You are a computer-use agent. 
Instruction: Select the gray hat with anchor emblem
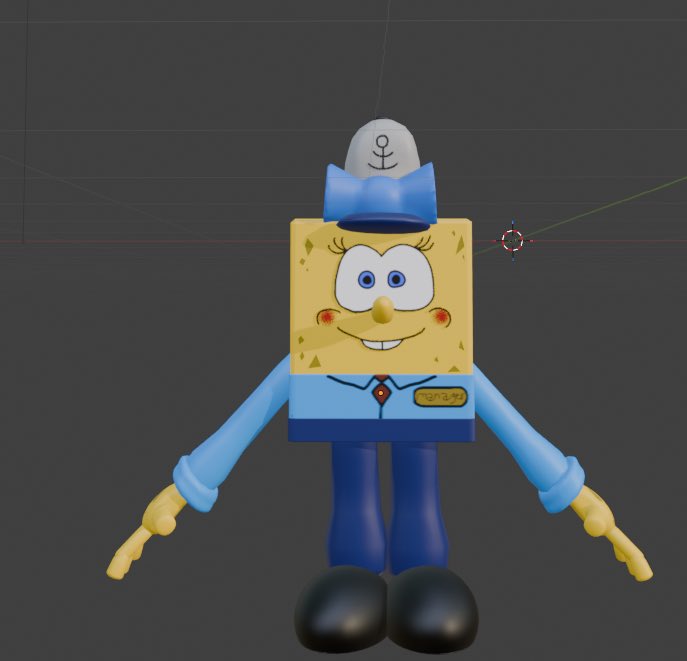pos(382,146)
